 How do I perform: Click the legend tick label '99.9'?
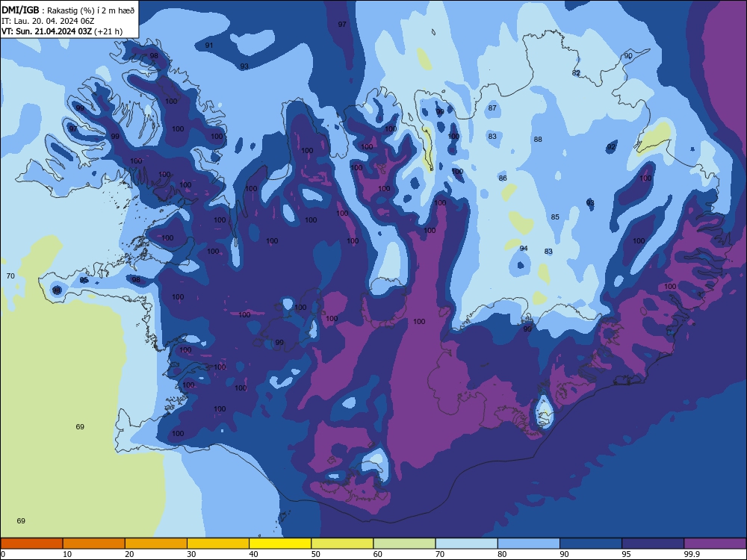pyautogui.click(x=692, y=554)
